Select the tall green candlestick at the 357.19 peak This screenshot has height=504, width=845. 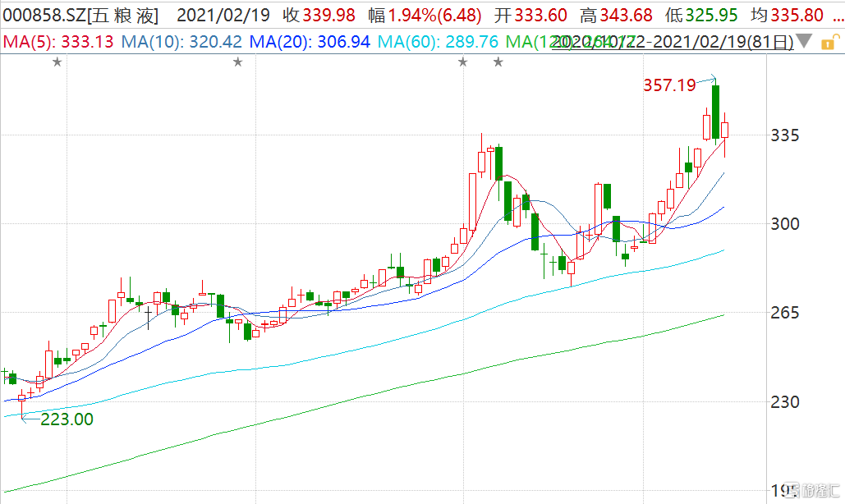716,112
